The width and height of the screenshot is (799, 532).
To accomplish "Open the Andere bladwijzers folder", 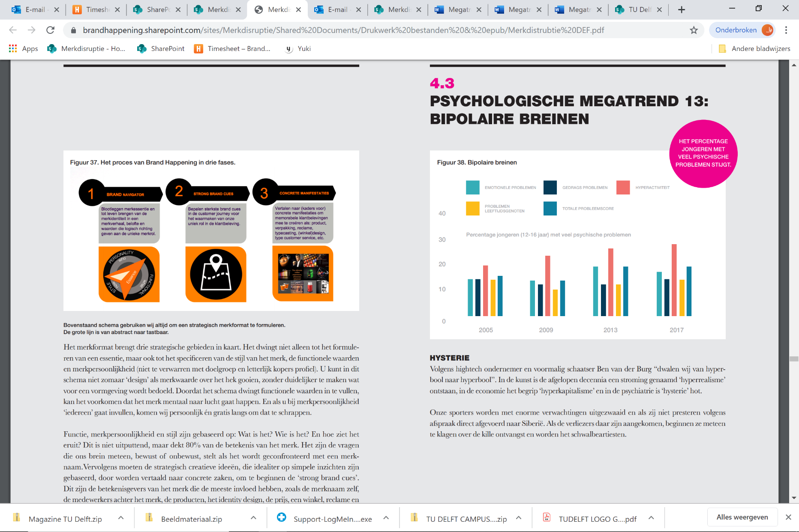I will (754, 49).
